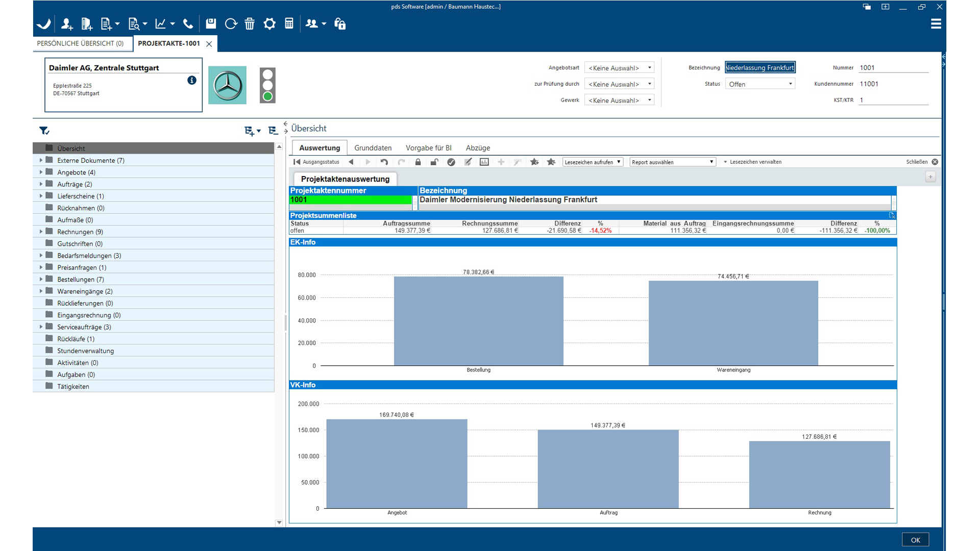Click the green 1001 project number cell

pyautogui.click(x=351, y=200)
